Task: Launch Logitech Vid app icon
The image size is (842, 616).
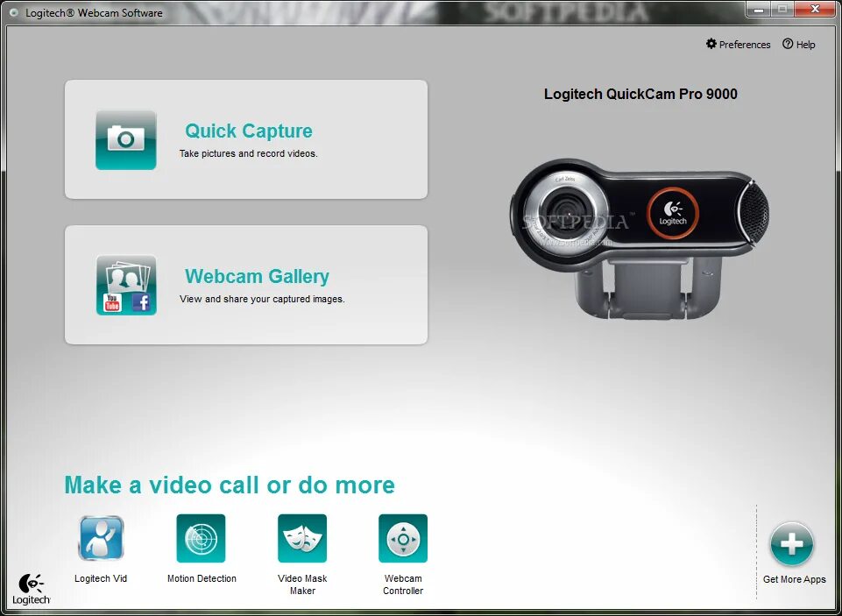Action: (101, 538)
